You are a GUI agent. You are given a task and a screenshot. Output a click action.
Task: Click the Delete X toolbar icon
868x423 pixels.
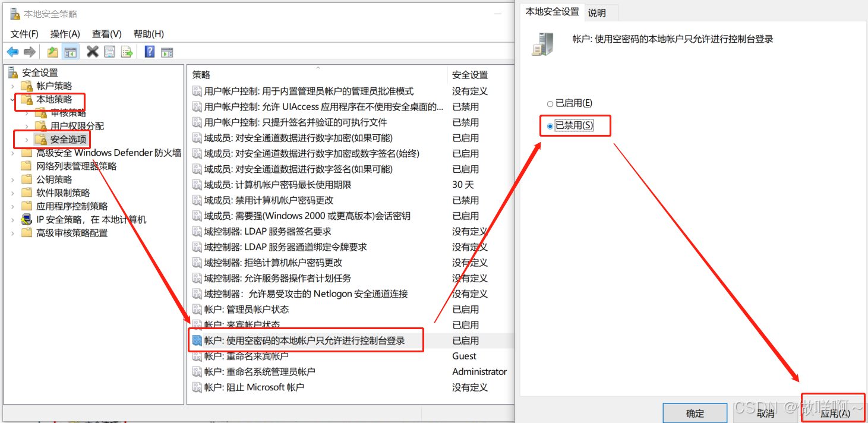[x=92, y=52]
